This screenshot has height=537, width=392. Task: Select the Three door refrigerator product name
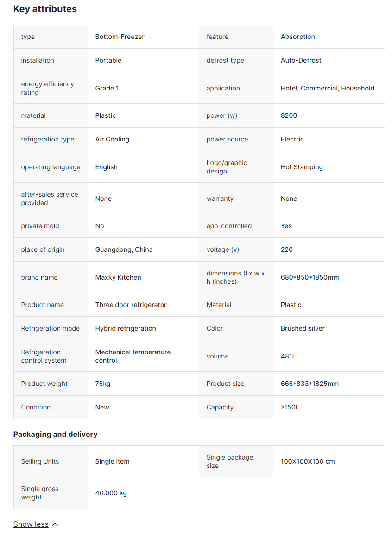[x=131, y=305]
